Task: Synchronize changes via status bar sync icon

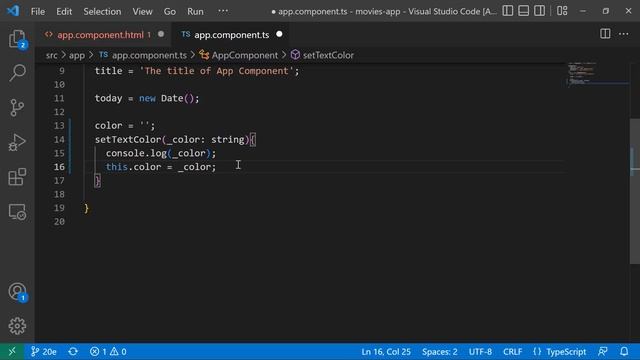Action: (x=73, y=351)
